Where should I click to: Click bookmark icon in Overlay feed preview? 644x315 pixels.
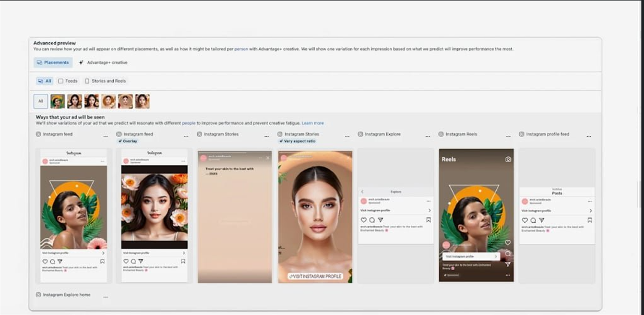pyautogui.click(x=183, y=261)
